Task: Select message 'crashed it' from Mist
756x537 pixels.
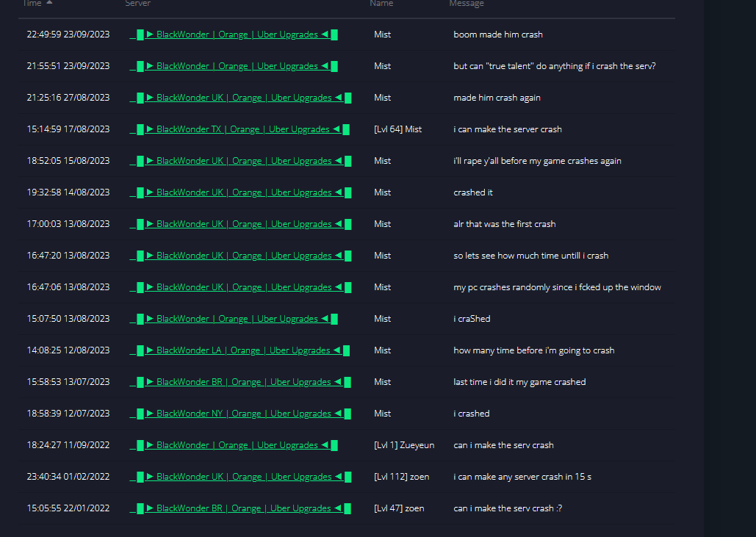Action: pos(473,192)
